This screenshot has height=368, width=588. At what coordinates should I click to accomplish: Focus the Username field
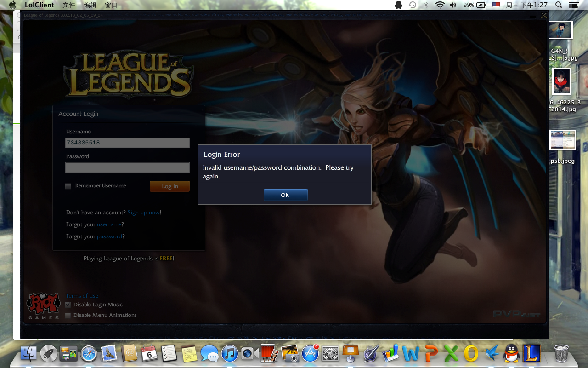click(127, 143)
